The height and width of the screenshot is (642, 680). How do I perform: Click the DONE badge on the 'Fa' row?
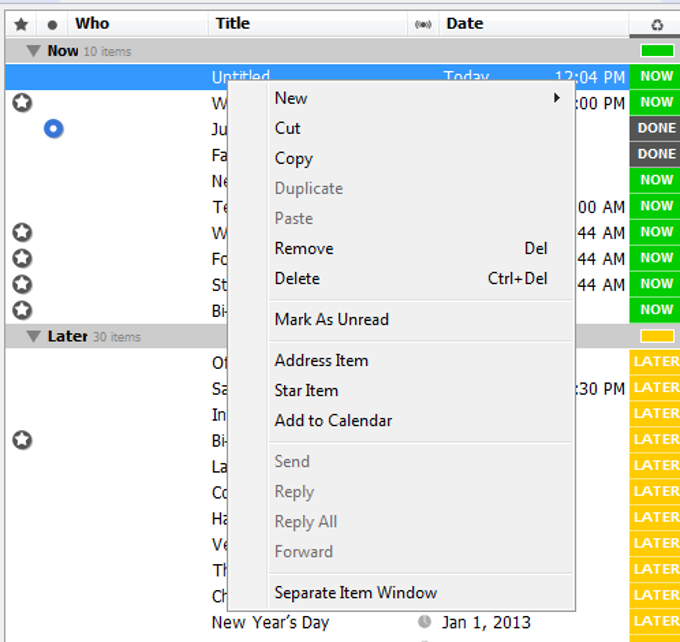[655, 154]
